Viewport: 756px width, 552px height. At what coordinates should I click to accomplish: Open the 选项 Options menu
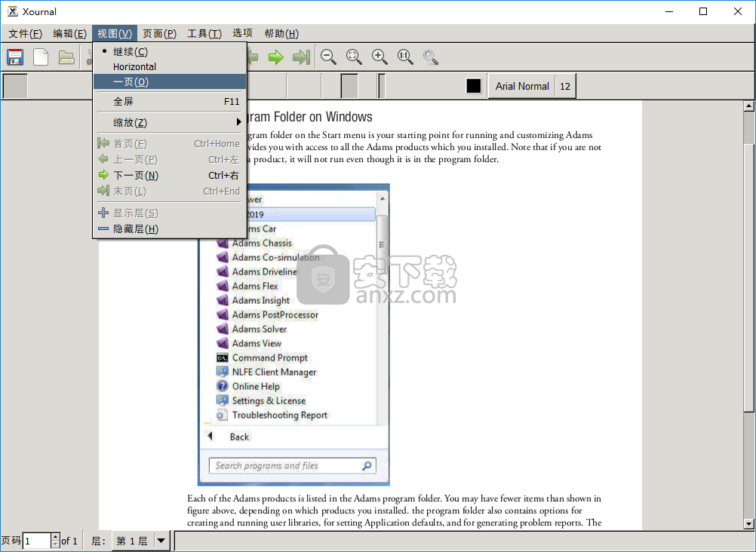tap(242, 33)
